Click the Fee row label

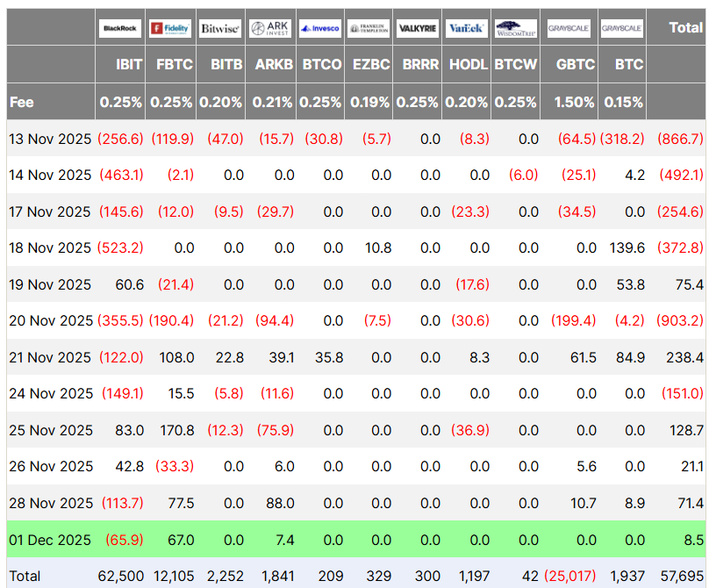coord(22,102)
